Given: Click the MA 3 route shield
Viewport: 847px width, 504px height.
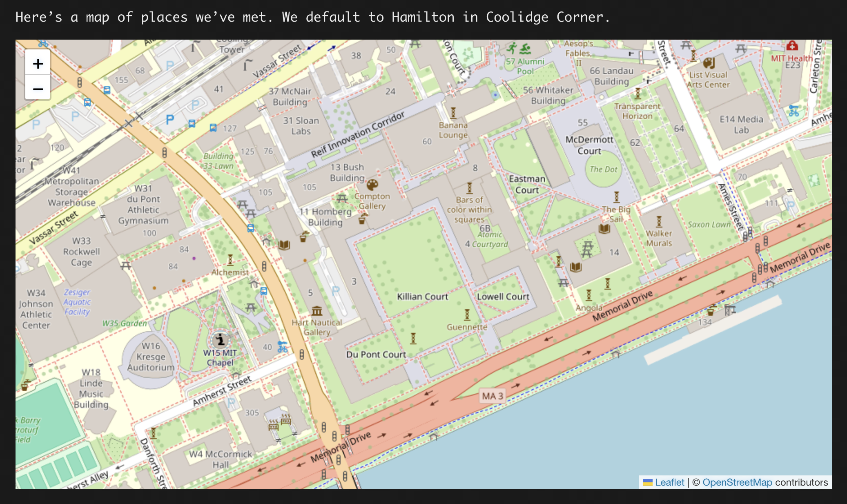Looking at the screenshot, I should pyautogui.click(x=492, y=396).
